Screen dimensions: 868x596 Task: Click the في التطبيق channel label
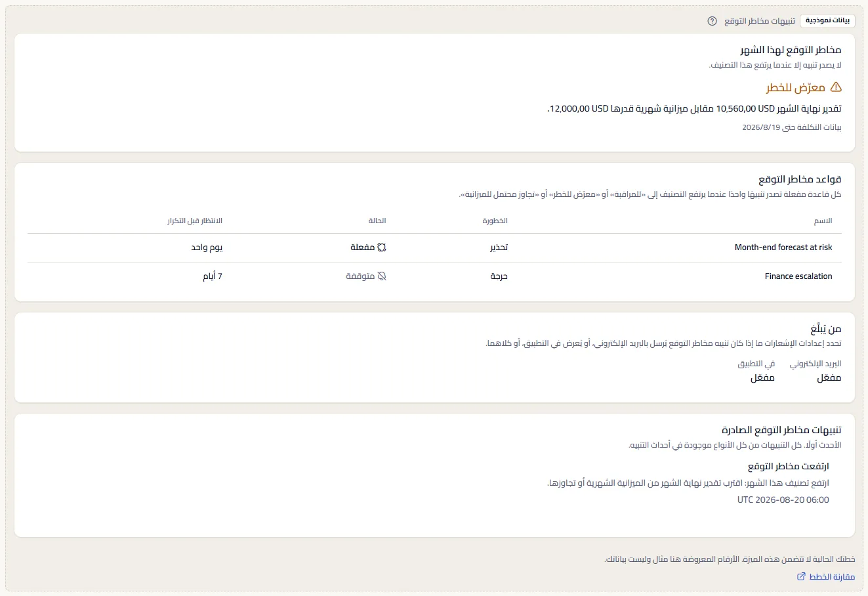[756, 364]
